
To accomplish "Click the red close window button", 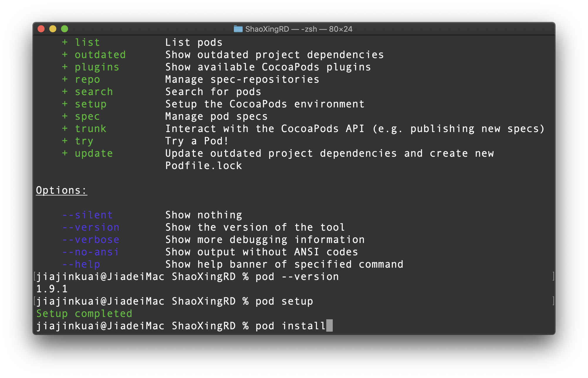I will [x=41, y=29].
